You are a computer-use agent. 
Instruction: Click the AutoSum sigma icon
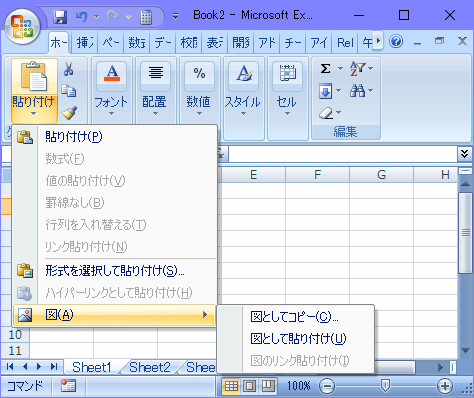pyautogui.click(x=325, y=69)
